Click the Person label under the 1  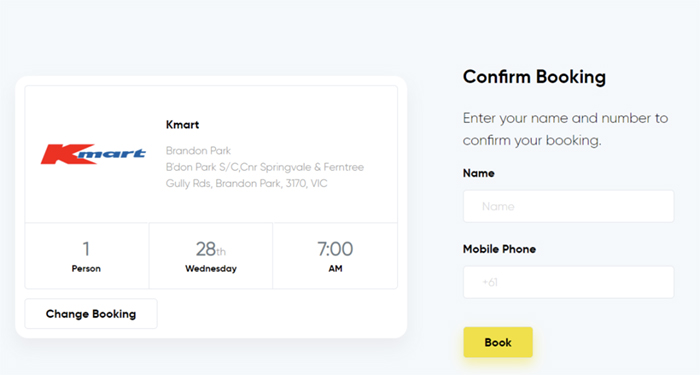tap(86, 269)
